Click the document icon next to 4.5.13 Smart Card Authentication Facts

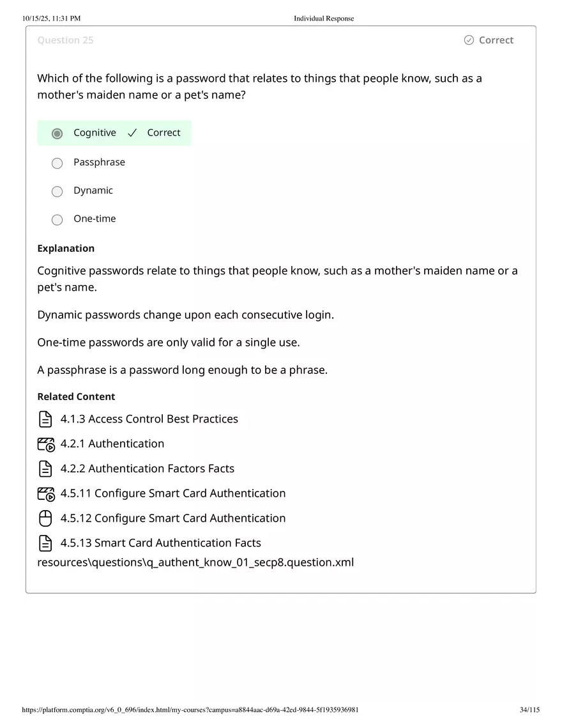pos(45,543)
